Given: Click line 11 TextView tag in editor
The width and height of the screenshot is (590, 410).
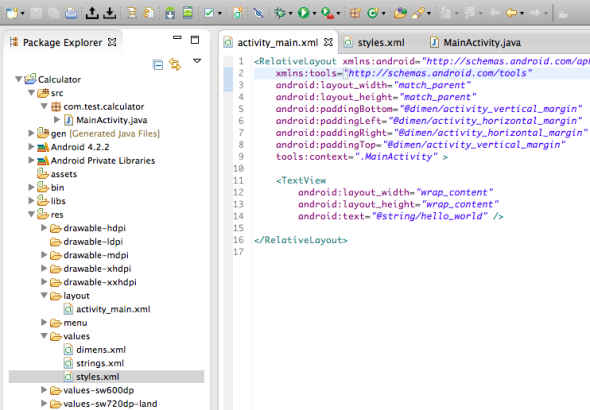Looking at the screenshot, I should point(301,181).
